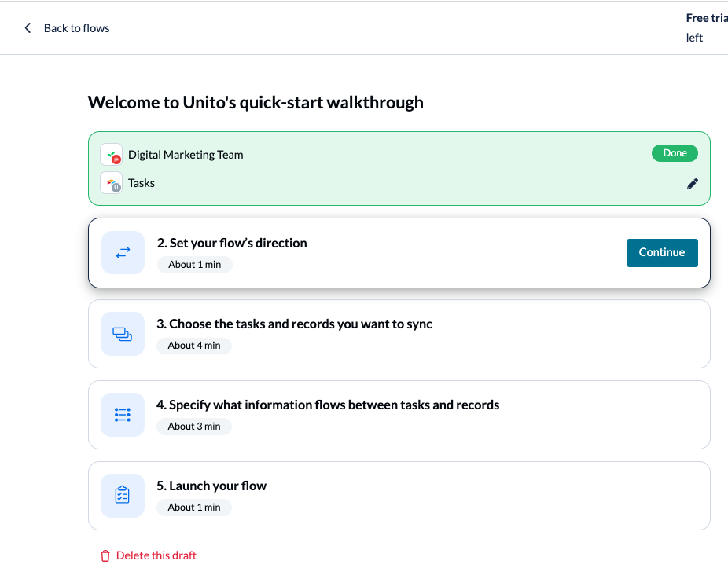Click the About 4 min pill on step 3

point(193,345)
